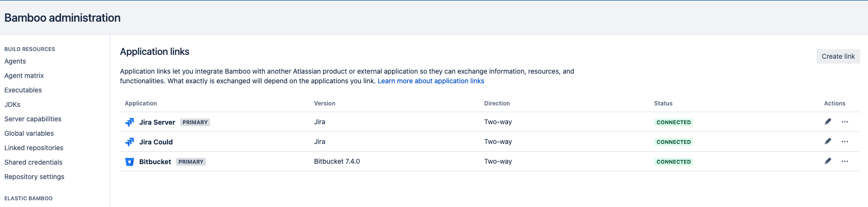Image resolution: width=868 pixels, height=207 pixels.
Task: Open Agent matrix page
Action: 24,76
